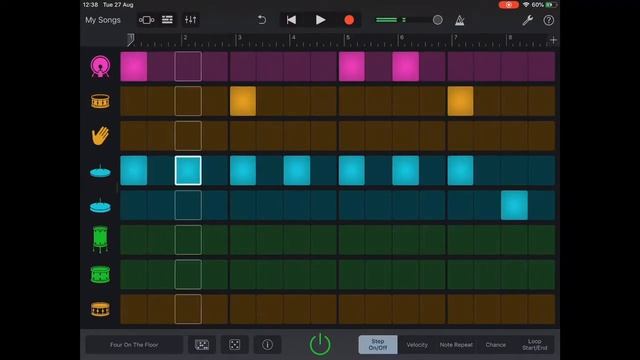Start playback with the Play button
640x360 pixels.
(320, 20)
